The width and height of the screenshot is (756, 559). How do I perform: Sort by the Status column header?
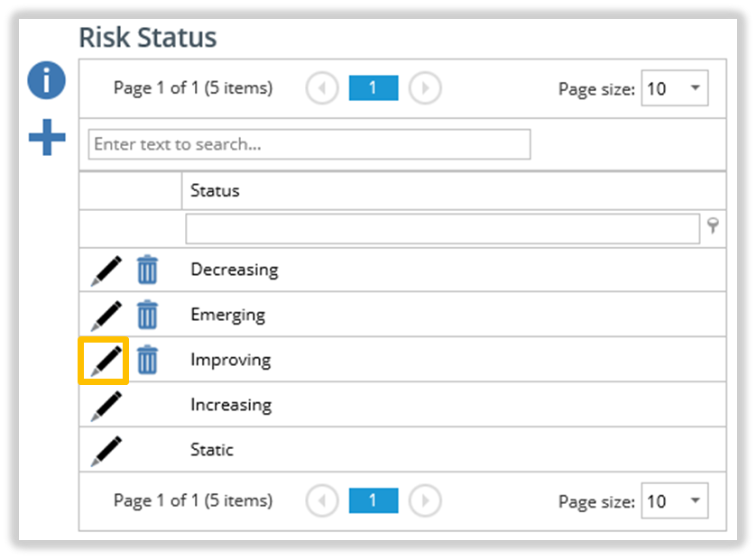click(x=215, y=190)
